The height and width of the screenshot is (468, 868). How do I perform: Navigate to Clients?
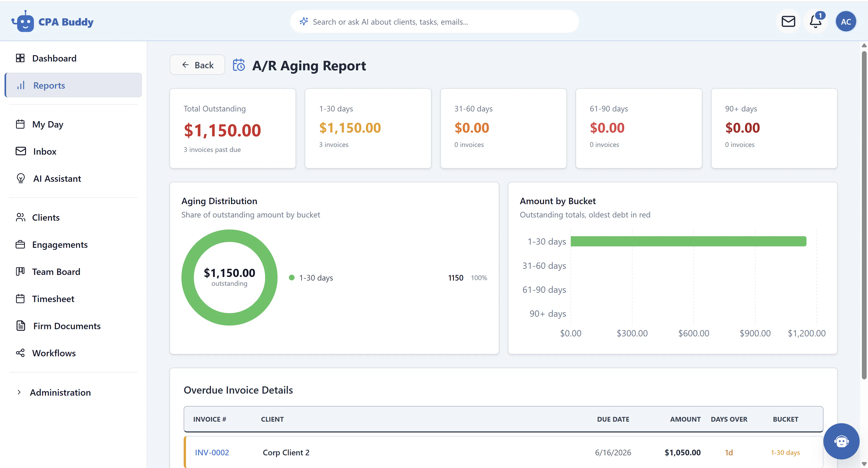tap(73, 217)
